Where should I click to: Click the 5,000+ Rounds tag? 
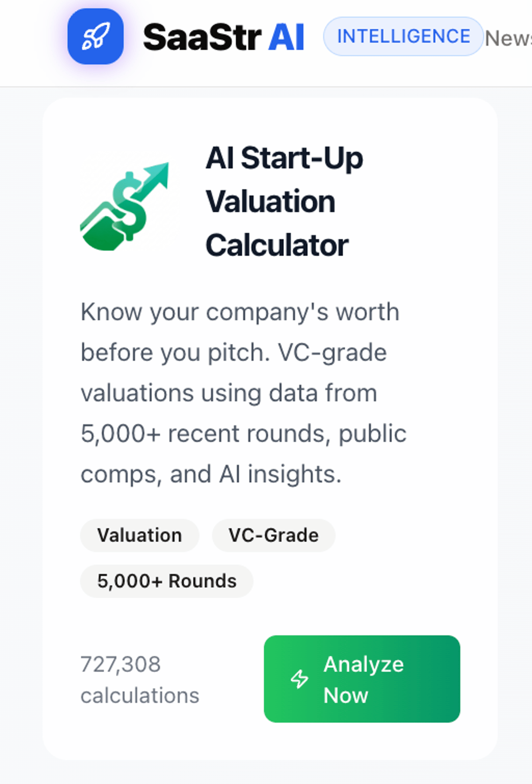pyautogui.click(x=167, y=581)
